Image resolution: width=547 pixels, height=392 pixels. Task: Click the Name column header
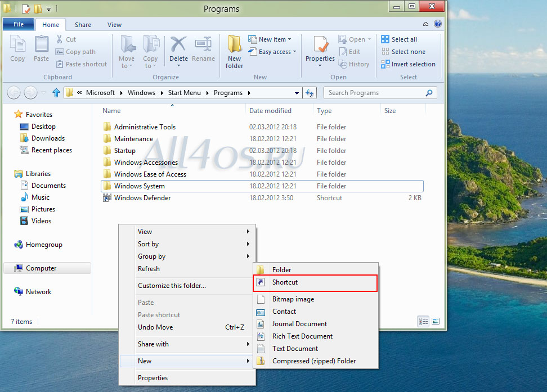111,111
